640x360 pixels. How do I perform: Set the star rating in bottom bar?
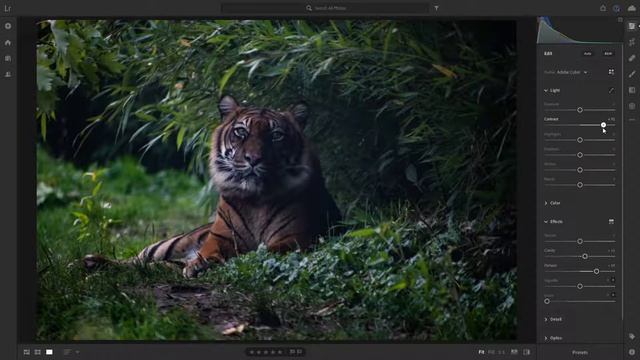pos(266,352)
